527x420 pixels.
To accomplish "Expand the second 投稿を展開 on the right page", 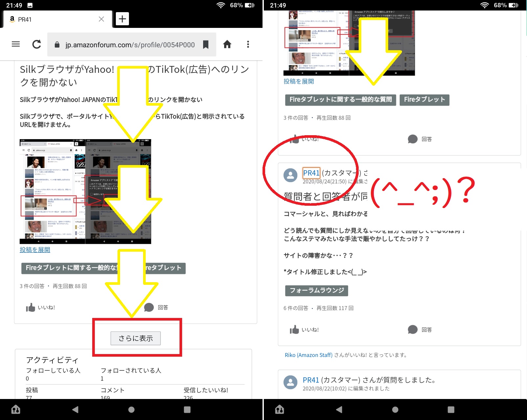I will point(298,81).
